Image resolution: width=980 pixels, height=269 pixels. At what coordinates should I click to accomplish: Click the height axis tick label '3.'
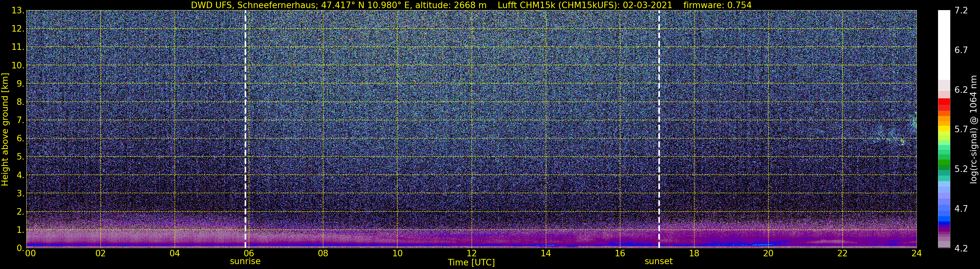pos(20,193)
